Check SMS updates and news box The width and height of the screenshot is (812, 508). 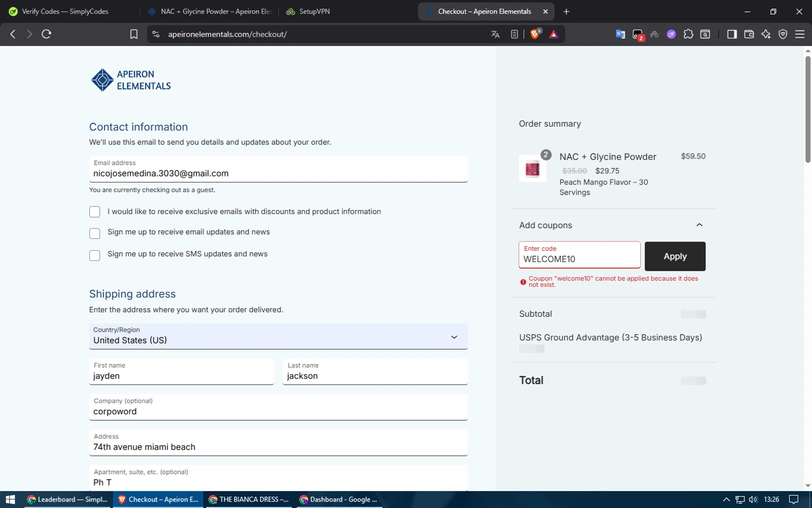tap(95, 256)
